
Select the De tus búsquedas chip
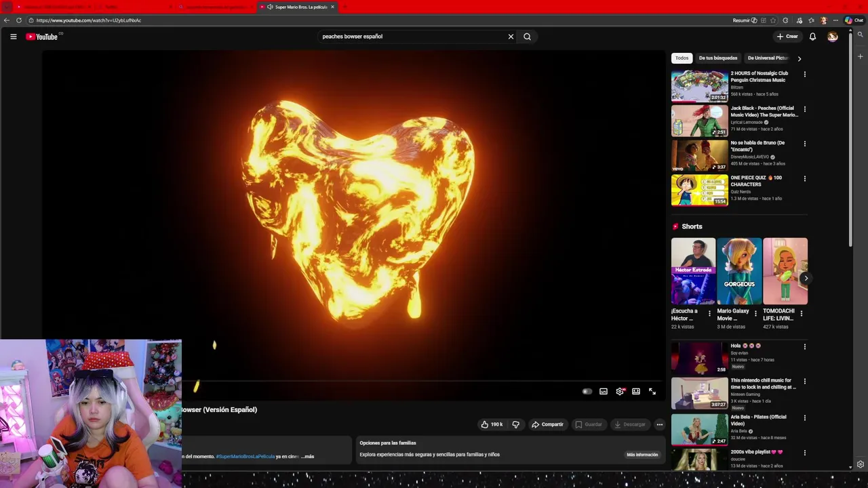point(718,58)
